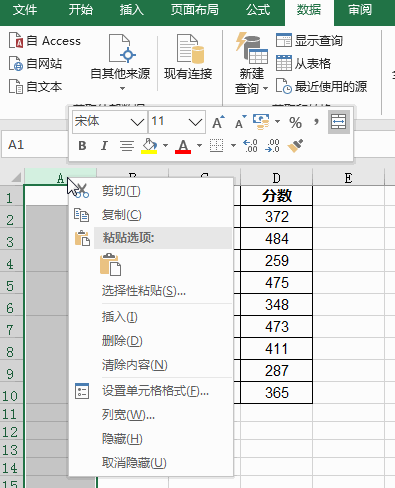Select column E header

[348, 178]
